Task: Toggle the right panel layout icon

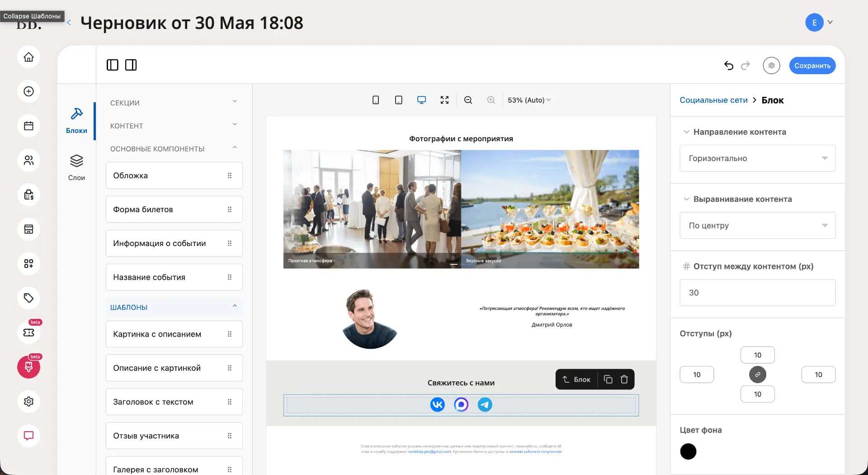Action: [131, 65]
